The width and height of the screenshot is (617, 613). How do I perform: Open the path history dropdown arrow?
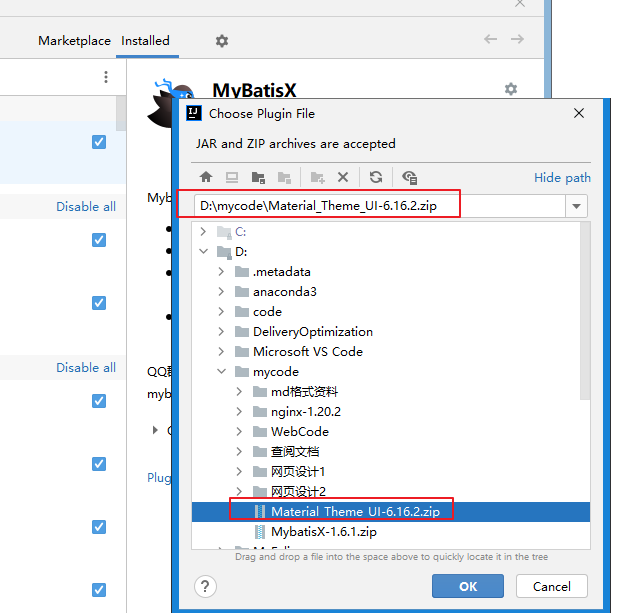point(576,206)
